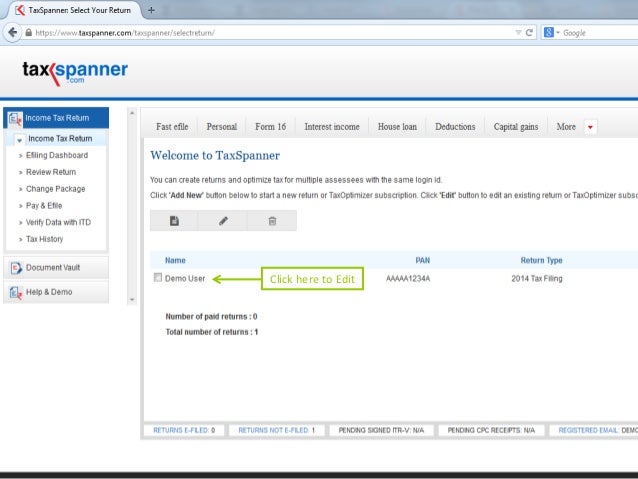Click the Google search engine icon

pyautogui.click(x=548, y=33)
